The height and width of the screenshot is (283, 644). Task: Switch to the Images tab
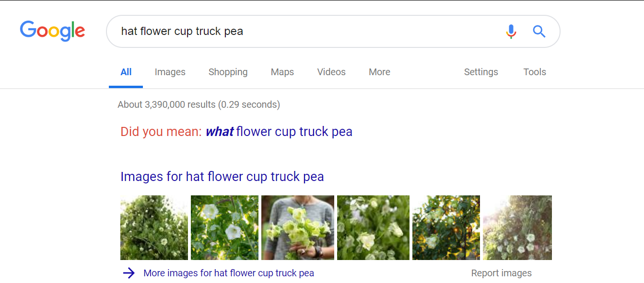tap(170, 72)
